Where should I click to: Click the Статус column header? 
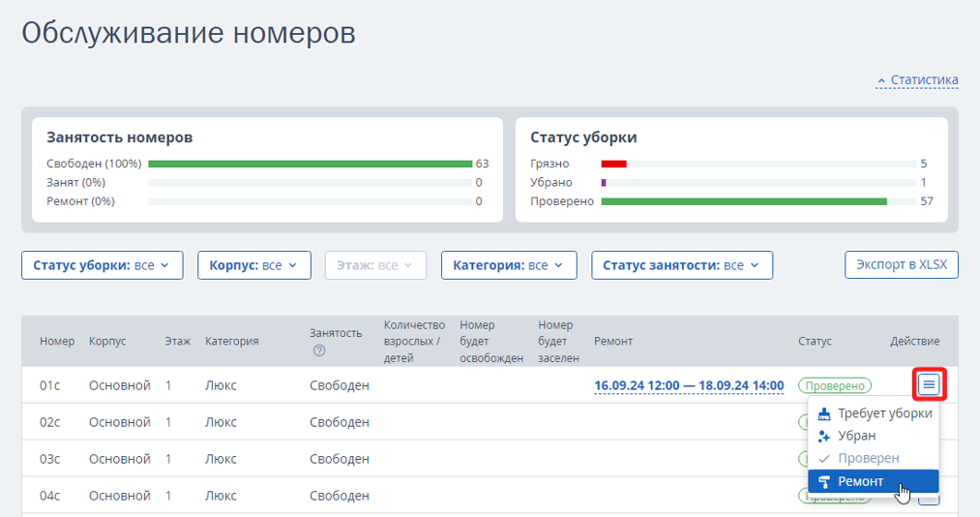[815, 342]
